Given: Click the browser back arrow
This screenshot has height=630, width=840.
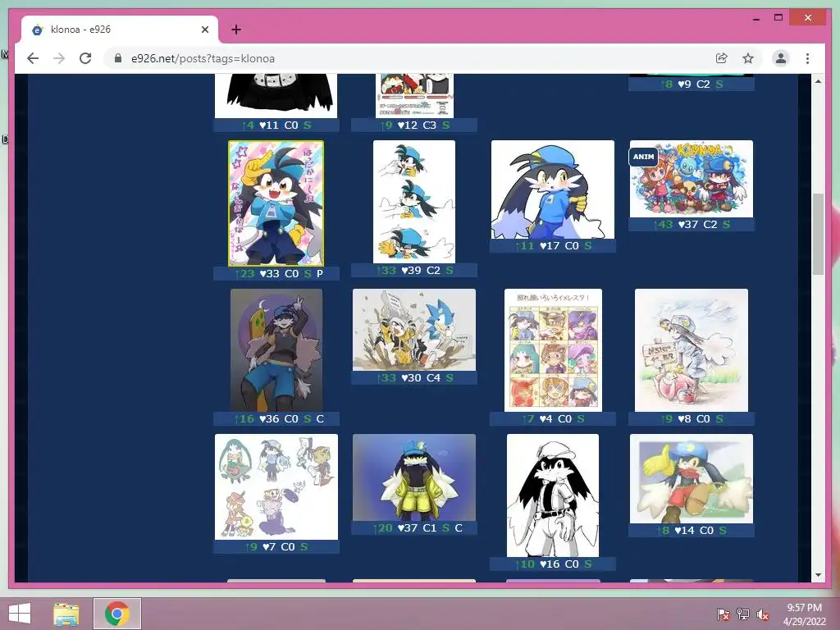Looking at the screenshot, I should pyautogui.click(x=33, y=58).
